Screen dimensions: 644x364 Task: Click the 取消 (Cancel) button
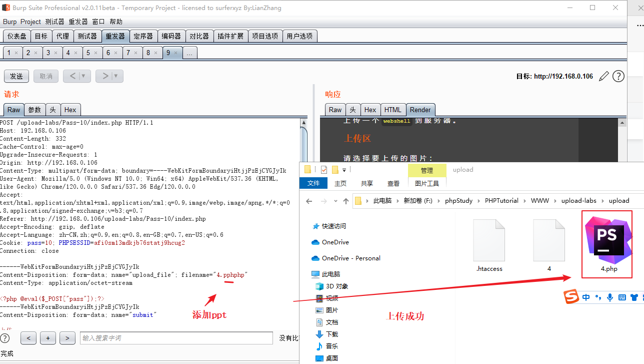tap(46, 76)
